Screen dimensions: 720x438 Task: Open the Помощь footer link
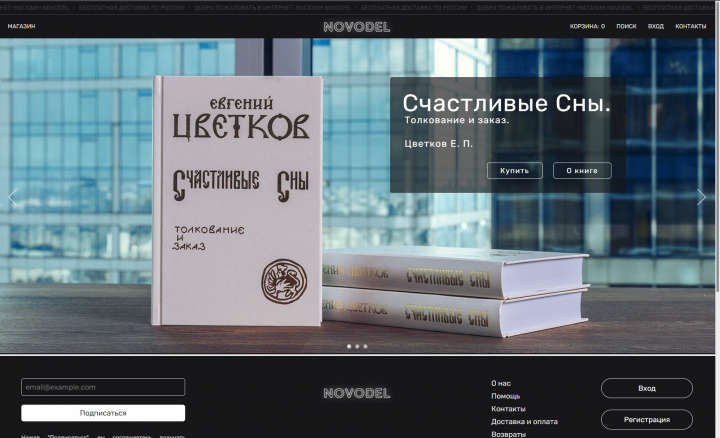coord(506,396)
